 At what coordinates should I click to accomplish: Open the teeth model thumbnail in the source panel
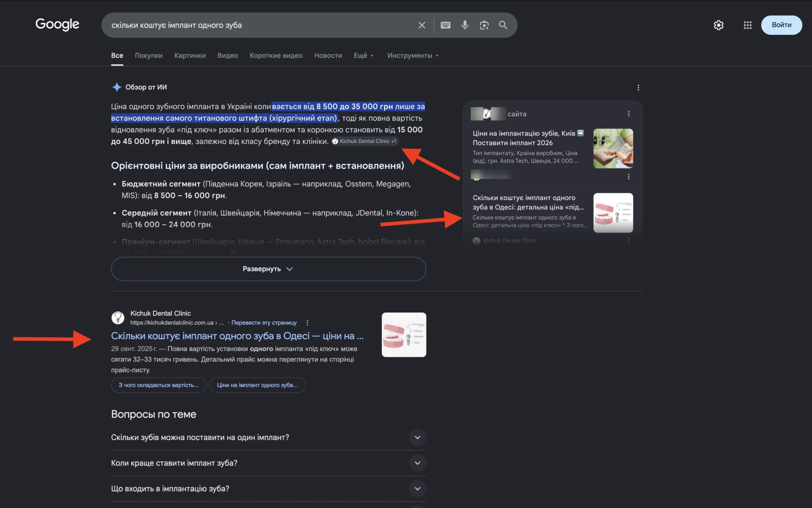click(613, 213)
